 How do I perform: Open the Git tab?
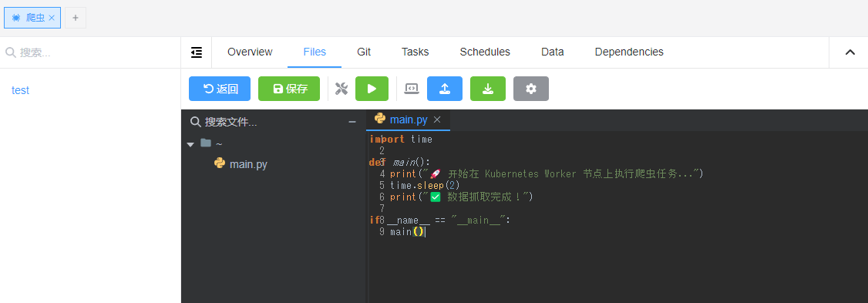click(364, 52)
